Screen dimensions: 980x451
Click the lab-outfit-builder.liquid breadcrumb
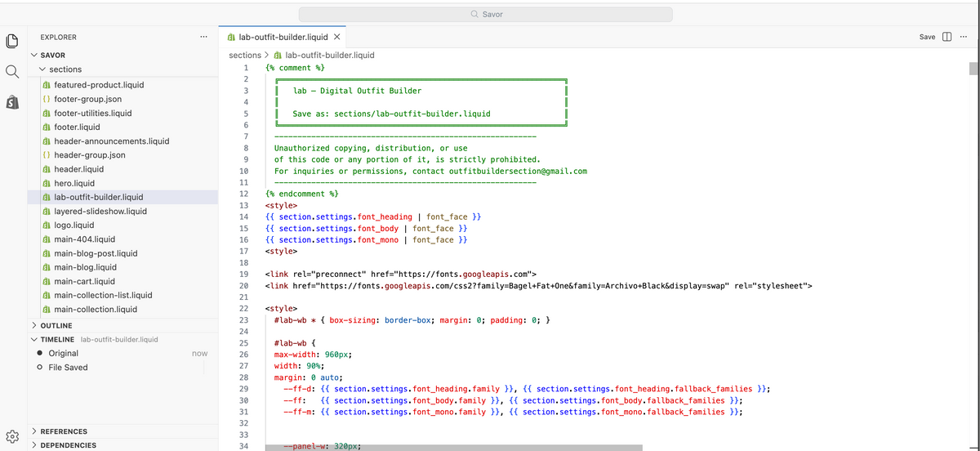[x=323, y=55]
